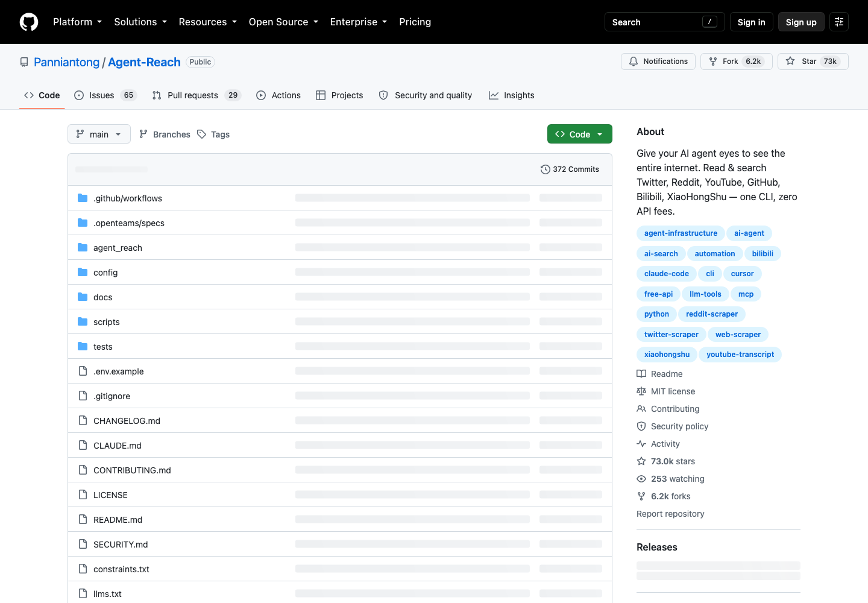Open the LICENSE file

coord(110,495)
